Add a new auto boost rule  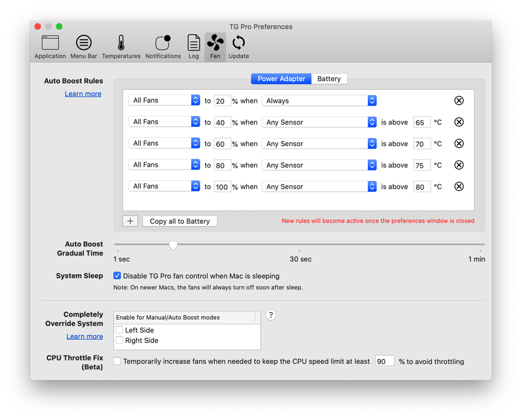pyautogui.click(x=130, y=221)
